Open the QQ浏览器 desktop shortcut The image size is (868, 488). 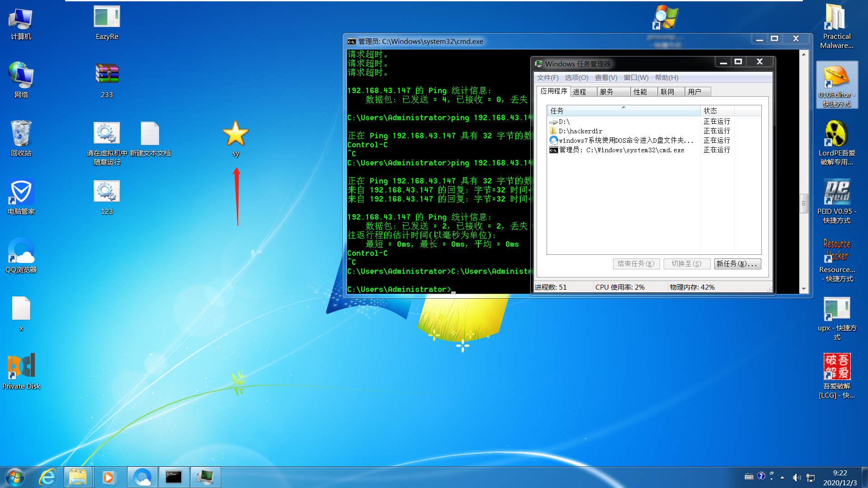coord(21,250)
